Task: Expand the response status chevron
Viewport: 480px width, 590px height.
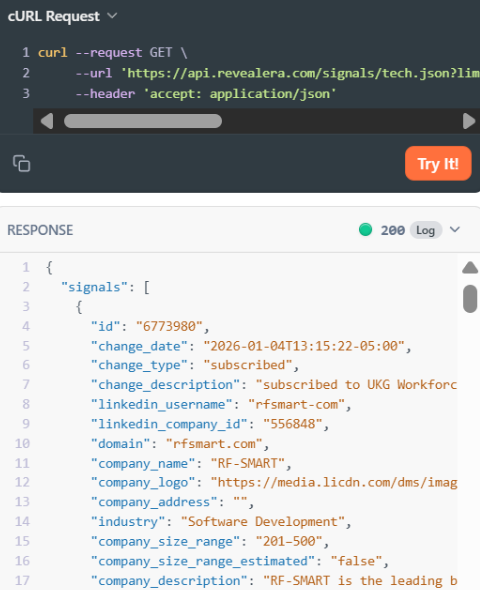Action: [x=455, y=230]
